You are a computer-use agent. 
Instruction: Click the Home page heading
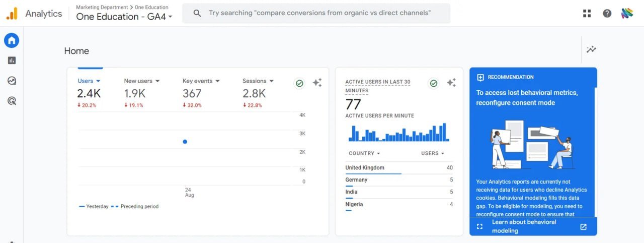tap(76, 51)
